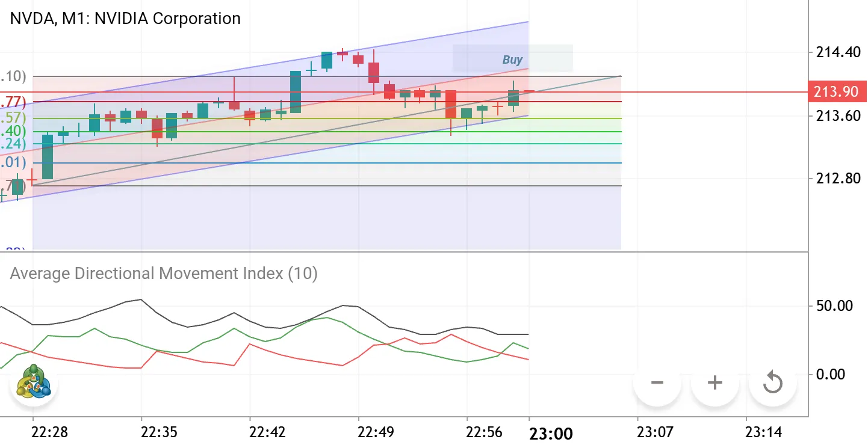Open the MetaTrader logo icon
Viewport: 868px width, 445px height.
tap(34, 382)
